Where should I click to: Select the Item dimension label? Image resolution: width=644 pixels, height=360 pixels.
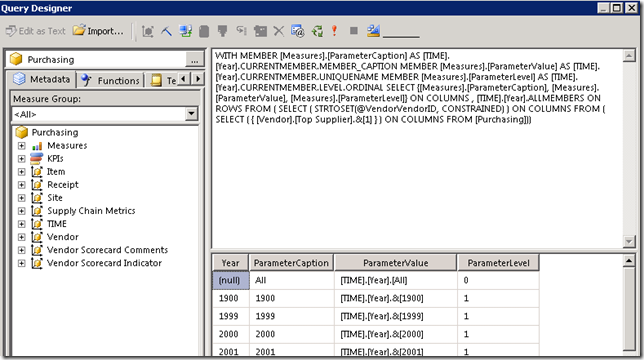click(x=56, y=172)
